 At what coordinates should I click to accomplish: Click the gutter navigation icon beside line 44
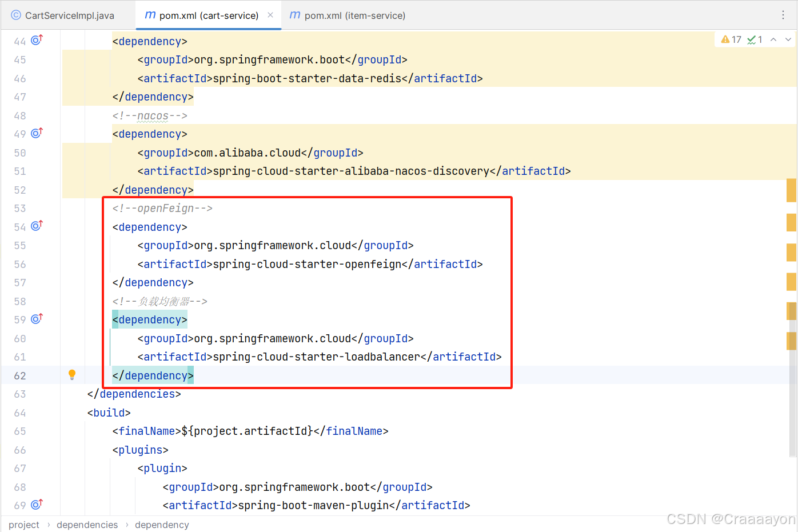pyautogui.click(x=35, y=41)
